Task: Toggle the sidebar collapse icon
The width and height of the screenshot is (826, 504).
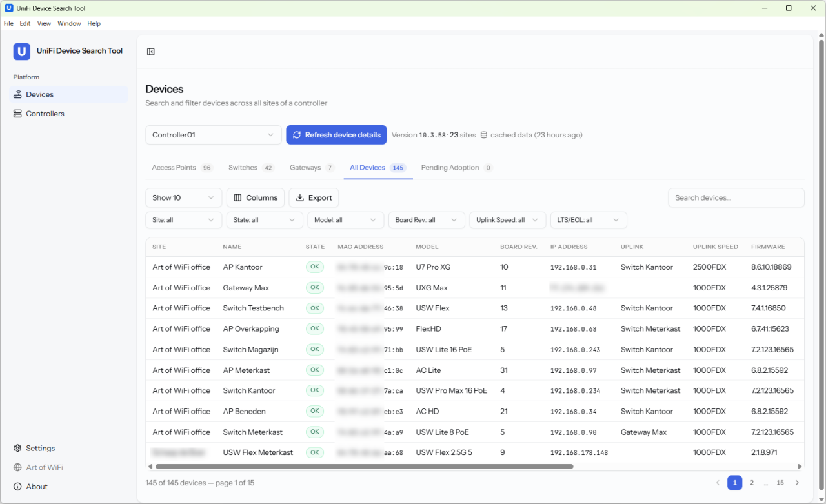Action: point(151,52)
